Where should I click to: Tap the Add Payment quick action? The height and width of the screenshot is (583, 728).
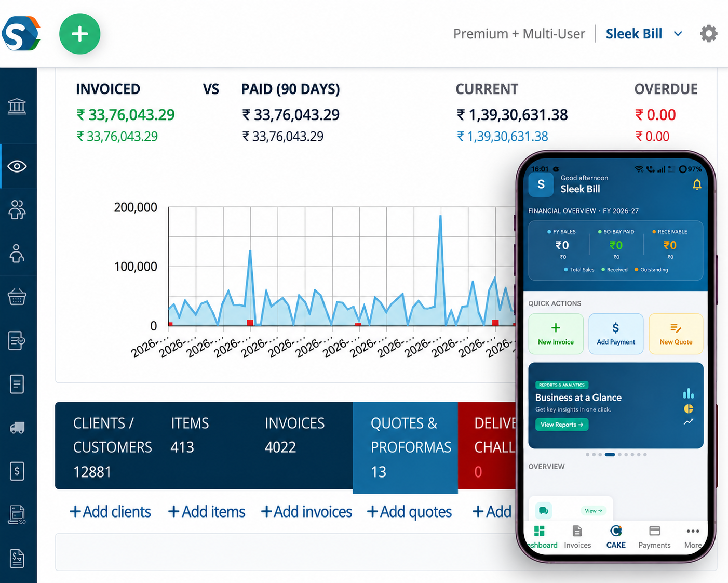tap(616, 334)
